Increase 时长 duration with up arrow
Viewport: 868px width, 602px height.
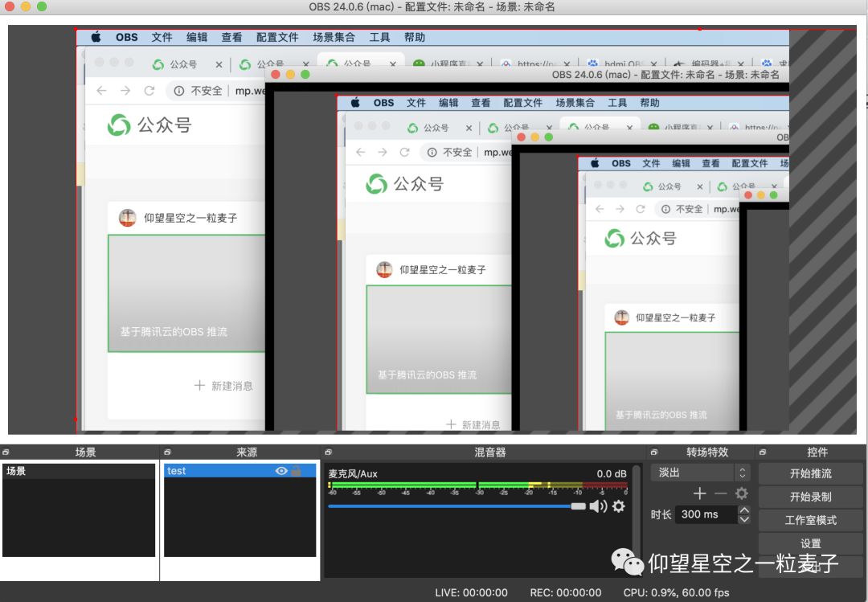pos(744,510)
